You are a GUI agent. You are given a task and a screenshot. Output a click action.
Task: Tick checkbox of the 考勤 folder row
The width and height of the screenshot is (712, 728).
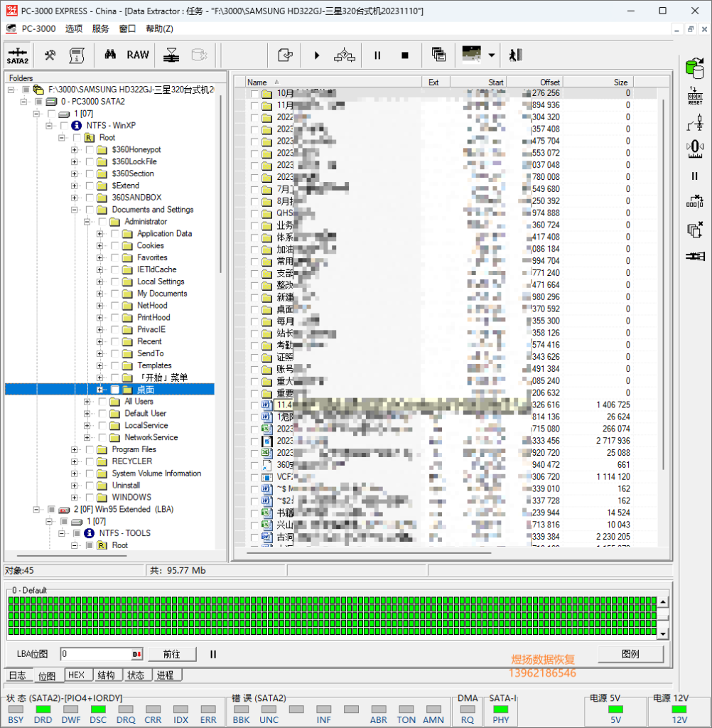pos(254,346)
